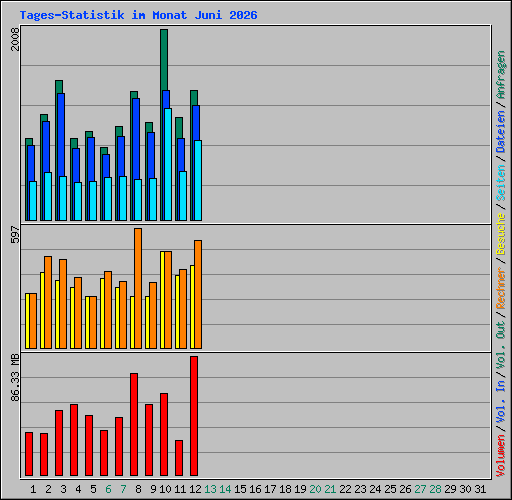This screenshot has width=512, height=500.
Task: Click day '4' on the x-axis
Action: click(78, 489)
